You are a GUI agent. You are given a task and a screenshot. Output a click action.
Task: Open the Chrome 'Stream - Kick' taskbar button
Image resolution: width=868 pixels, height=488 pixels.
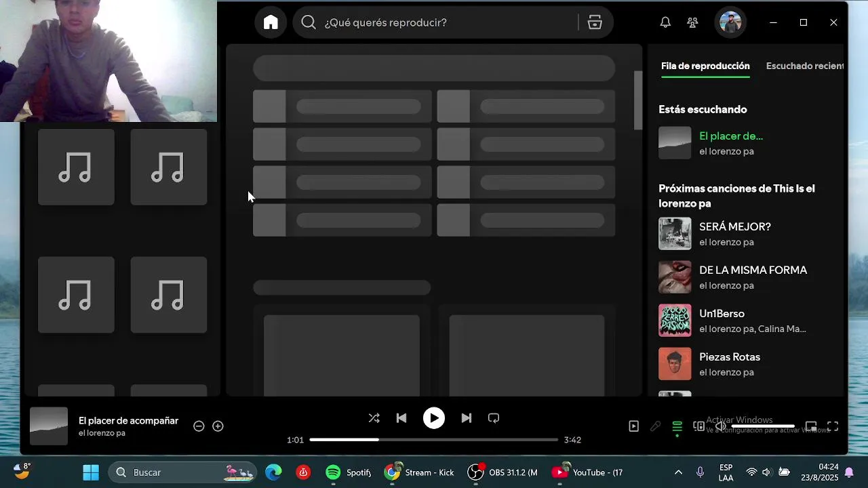(x=420, y=472)
